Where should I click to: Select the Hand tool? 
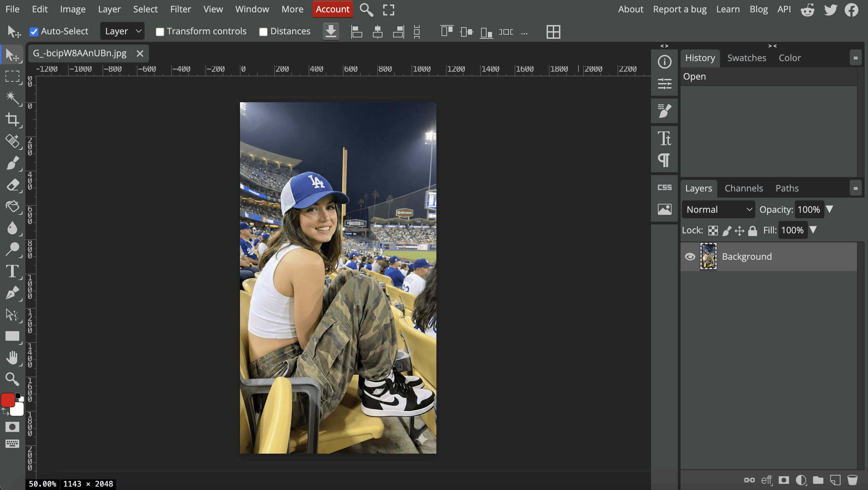coord(12,358)
